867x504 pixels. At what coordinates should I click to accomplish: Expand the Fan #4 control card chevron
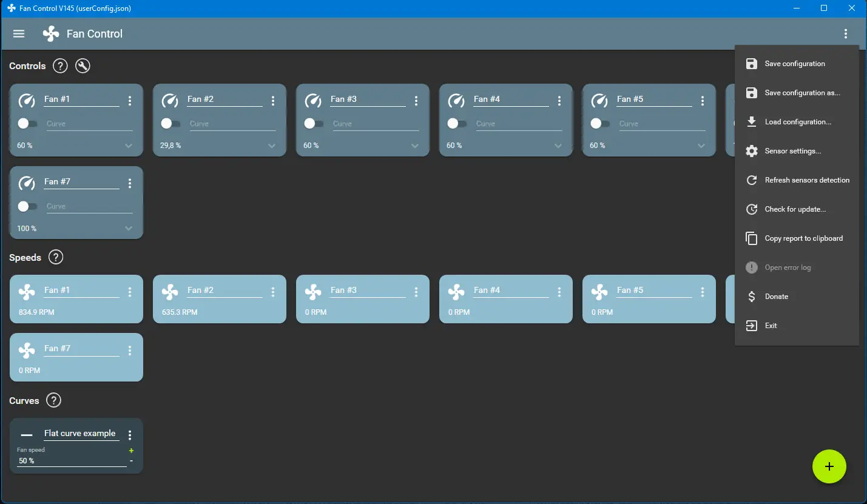point(558,146)
